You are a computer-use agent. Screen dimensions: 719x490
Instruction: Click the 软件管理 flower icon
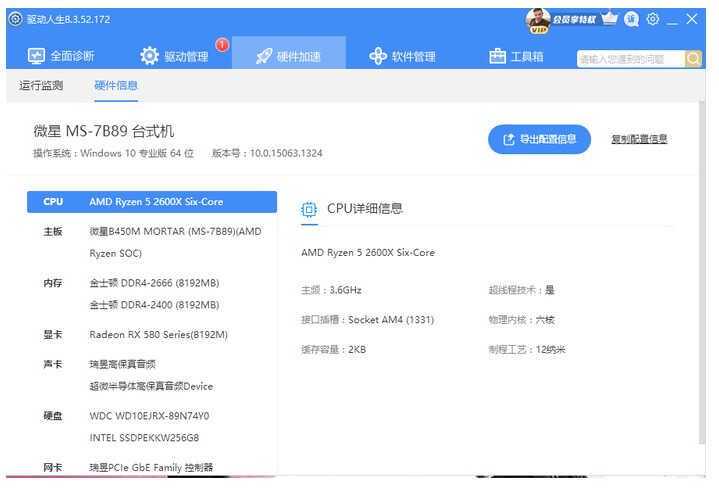point(378,56)
